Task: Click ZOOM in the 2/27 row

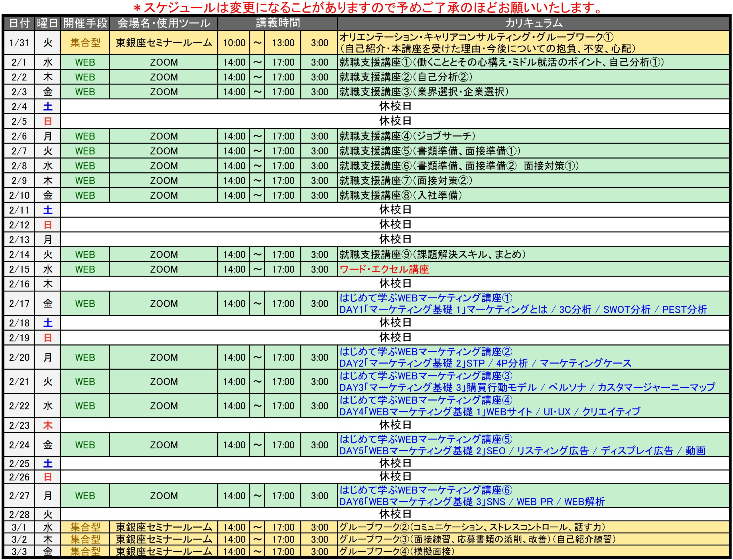Action: pyautogui.click(x=164, y=496)
